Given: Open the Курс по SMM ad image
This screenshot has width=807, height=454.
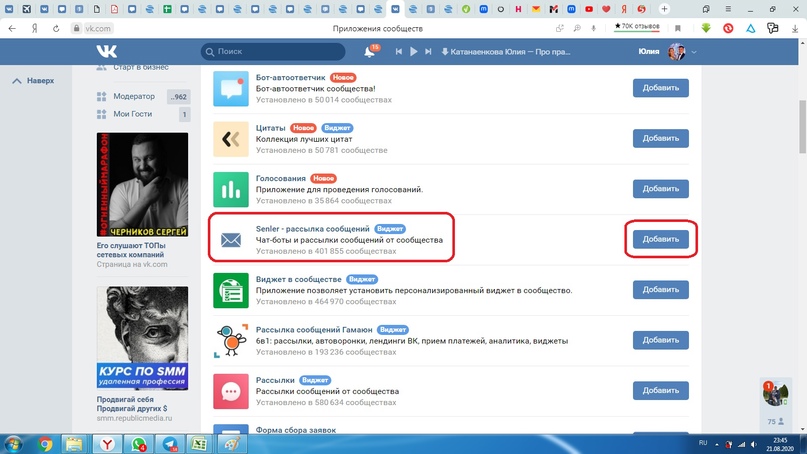Looking at the screenshot, I should (x=143, y=338).
